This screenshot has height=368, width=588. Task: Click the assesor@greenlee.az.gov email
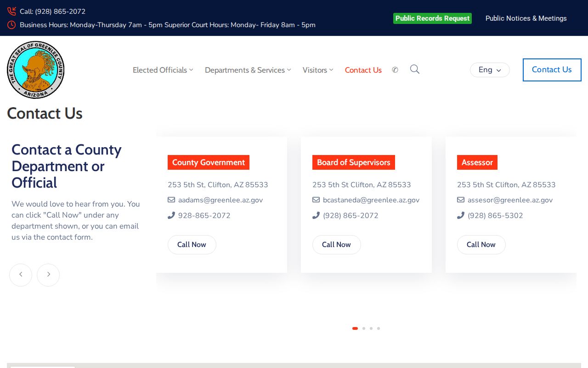pyautogui.click(x=510, y=200)
